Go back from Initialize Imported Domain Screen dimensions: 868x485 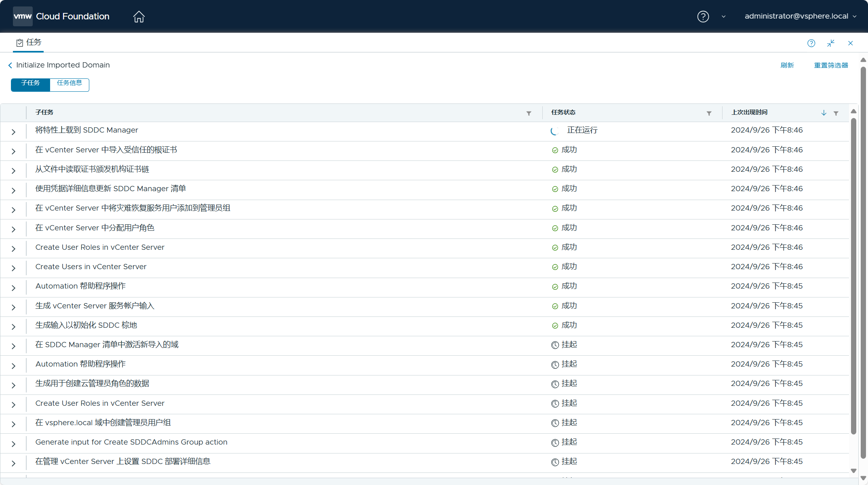(x=10, y=65)
